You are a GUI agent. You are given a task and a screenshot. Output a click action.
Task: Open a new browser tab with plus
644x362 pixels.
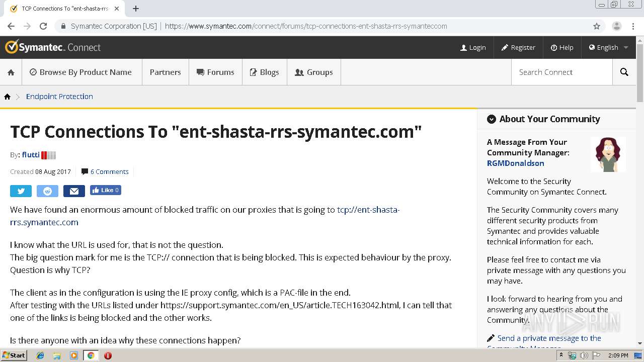136,9
